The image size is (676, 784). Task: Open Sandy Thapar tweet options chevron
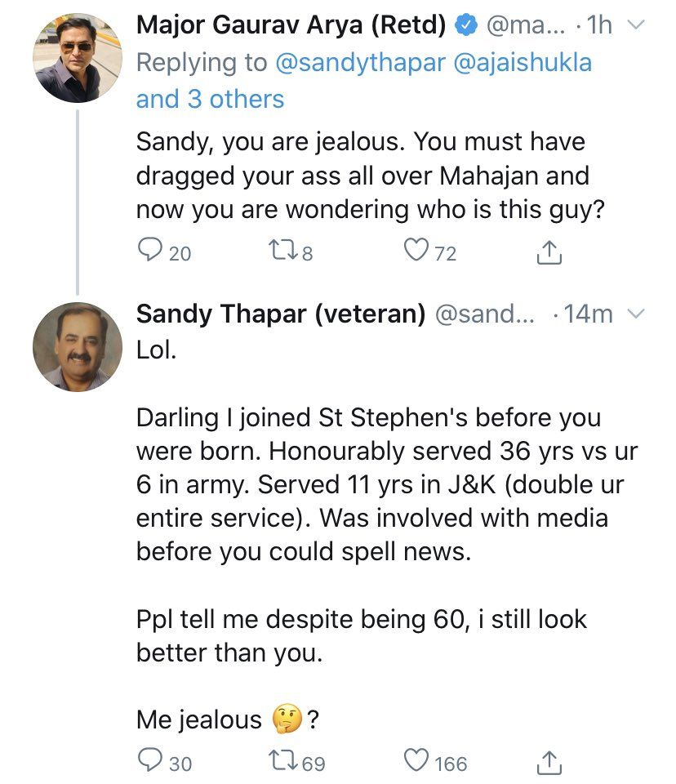[636, 314]
